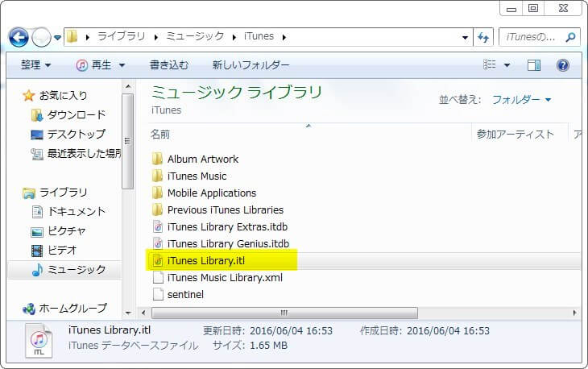Open ピクチャ library

pos(67,231)
